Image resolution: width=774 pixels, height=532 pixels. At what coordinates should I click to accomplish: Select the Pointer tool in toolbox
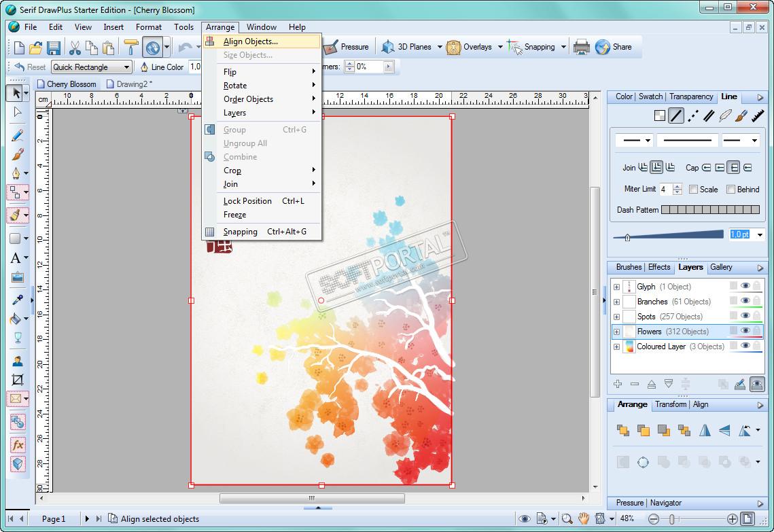16,93
